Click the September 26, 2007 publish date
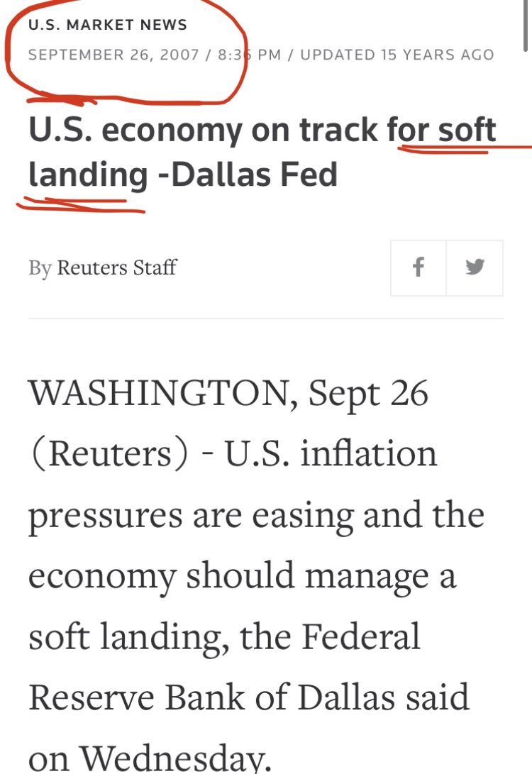Screen dimensions: 532x774 (114, 55)
